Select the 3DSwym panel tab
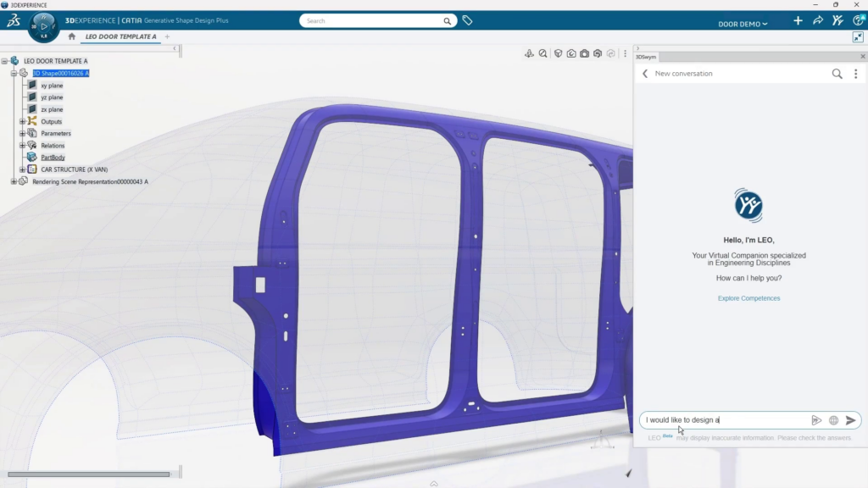The image size is (868, 488). [x=645, y=57]
